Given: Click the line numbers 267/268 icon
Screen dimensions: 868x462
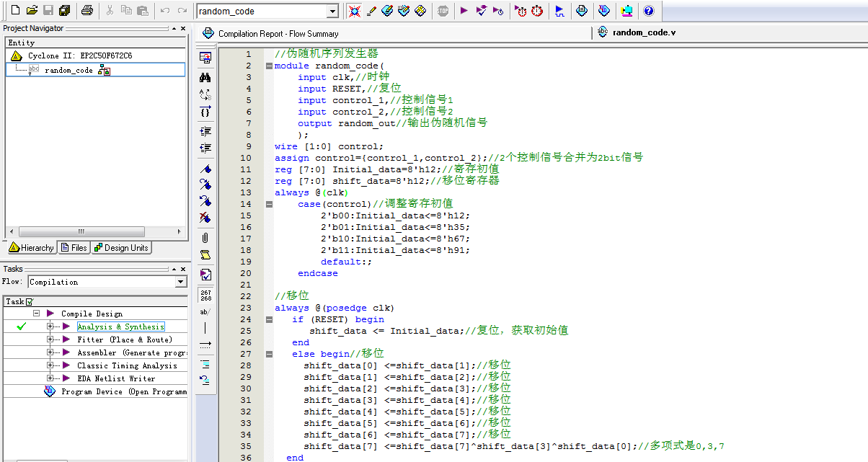Looking at the screenshot, I should 205,295.
